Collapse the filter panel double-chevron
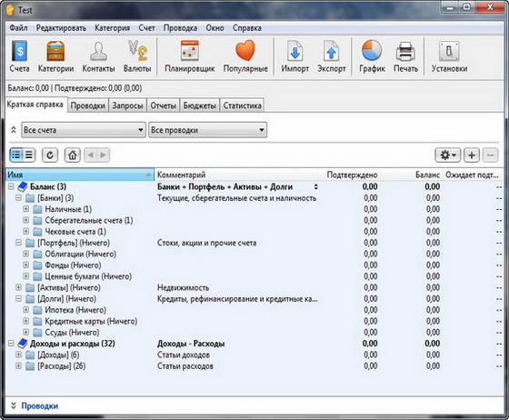 [14, 130]
